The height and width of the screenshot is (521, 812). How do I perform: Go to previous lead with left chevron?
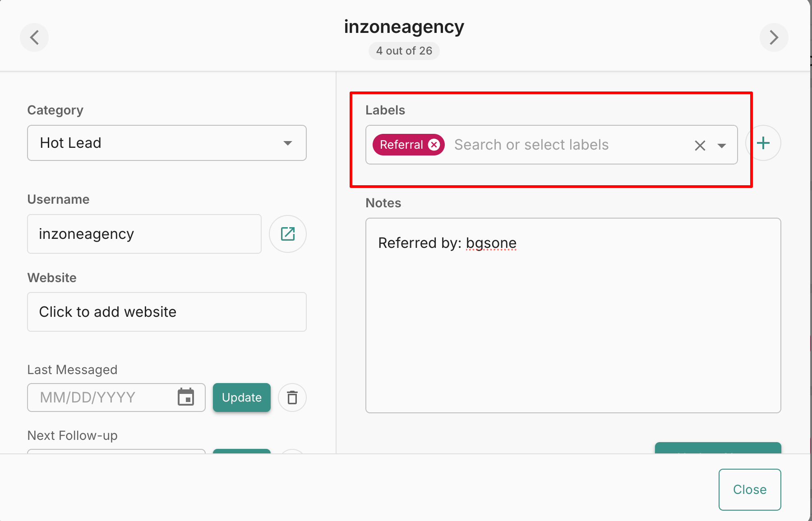pyautogui.click(x=34, y=37)
